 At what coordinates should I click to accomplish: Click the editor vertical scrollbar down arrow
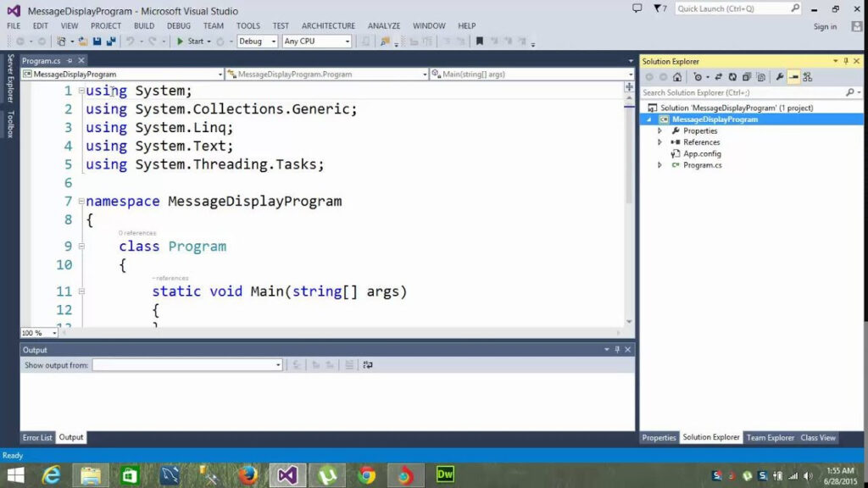629,321
